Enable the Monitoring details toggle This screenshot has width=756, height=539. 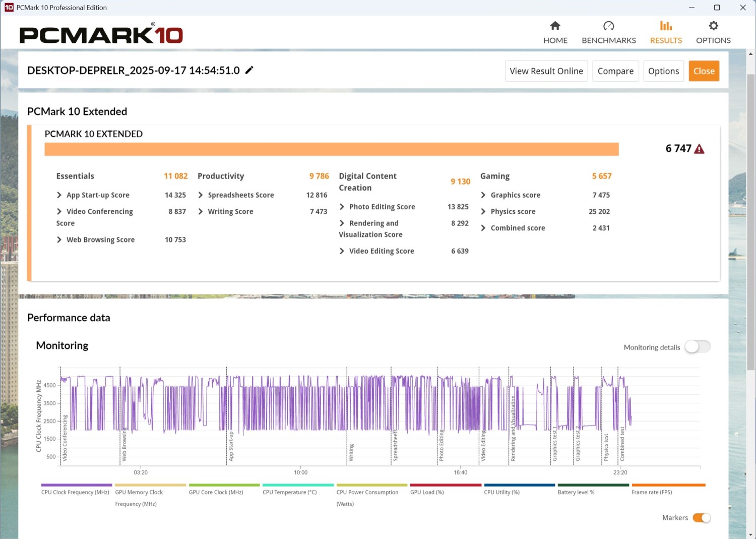pyautogui.click(x=698, y=347)
